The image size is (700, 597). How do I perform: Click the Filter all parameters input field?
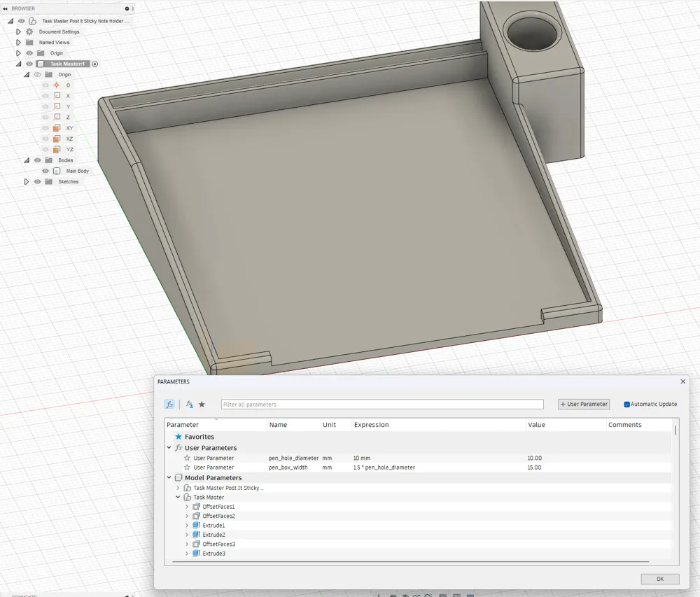click(381, 404)
